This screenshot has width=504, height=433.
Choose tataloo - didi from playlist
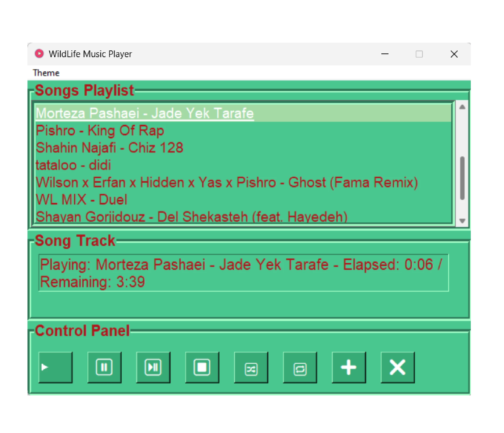(74, 165)
